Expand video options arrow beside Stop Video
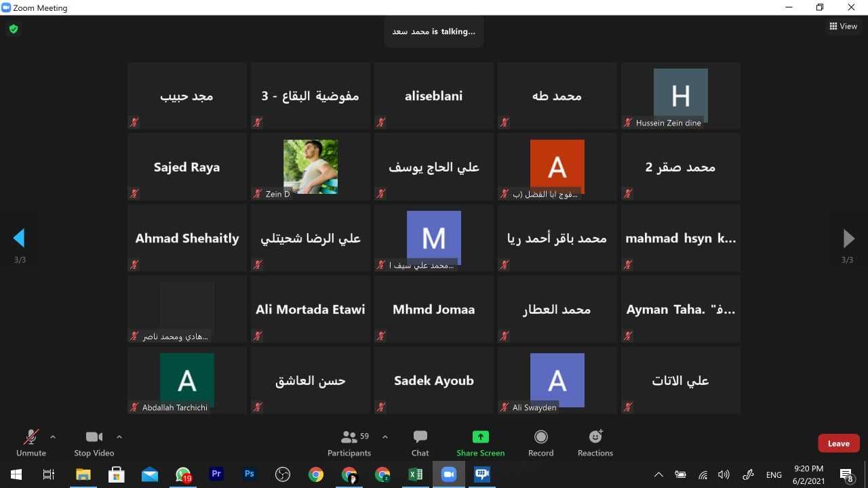This screenshot has height=488, width=868. click(x=119, y=437)
